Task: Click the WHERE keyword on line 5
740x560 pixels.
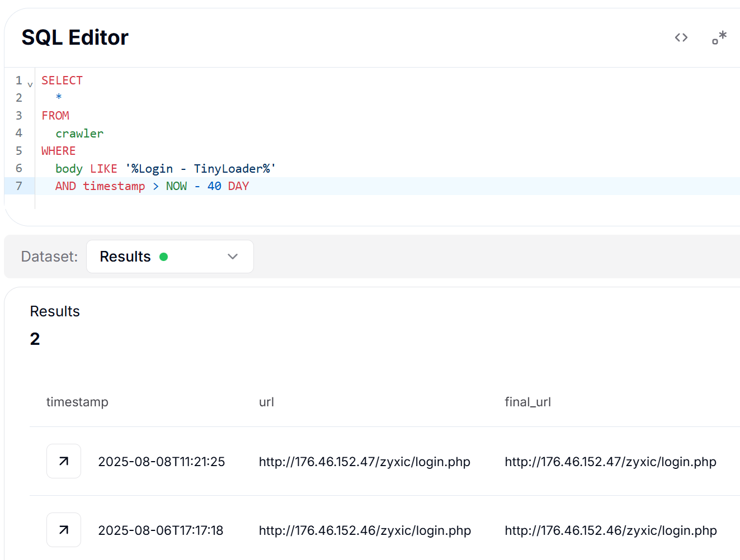Action: point(58,151)
